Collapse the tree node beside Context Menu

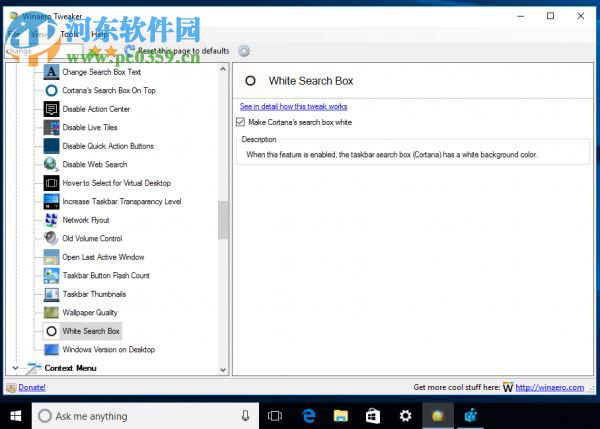coord(15,368)
